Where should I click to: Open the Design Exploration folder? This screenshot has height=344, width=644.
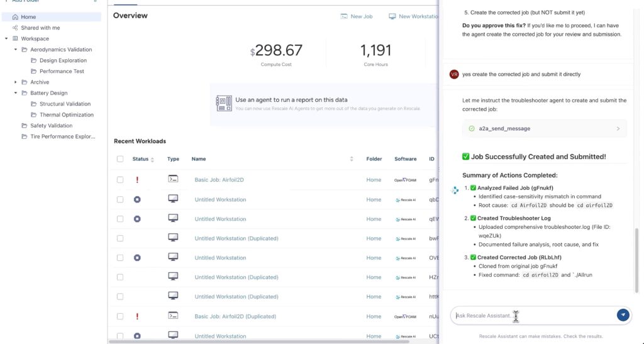(x=63, y=60)
